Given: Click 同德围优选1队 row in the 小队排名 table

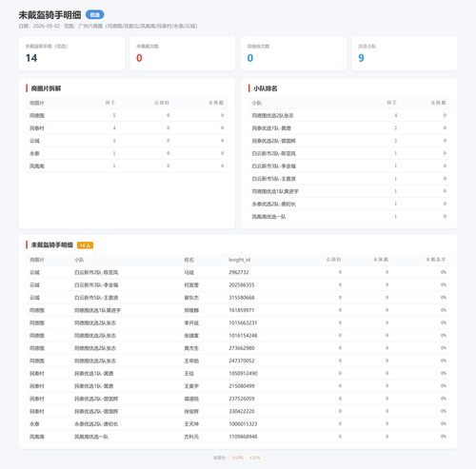Looking at the screenshot, I should 349,191.
